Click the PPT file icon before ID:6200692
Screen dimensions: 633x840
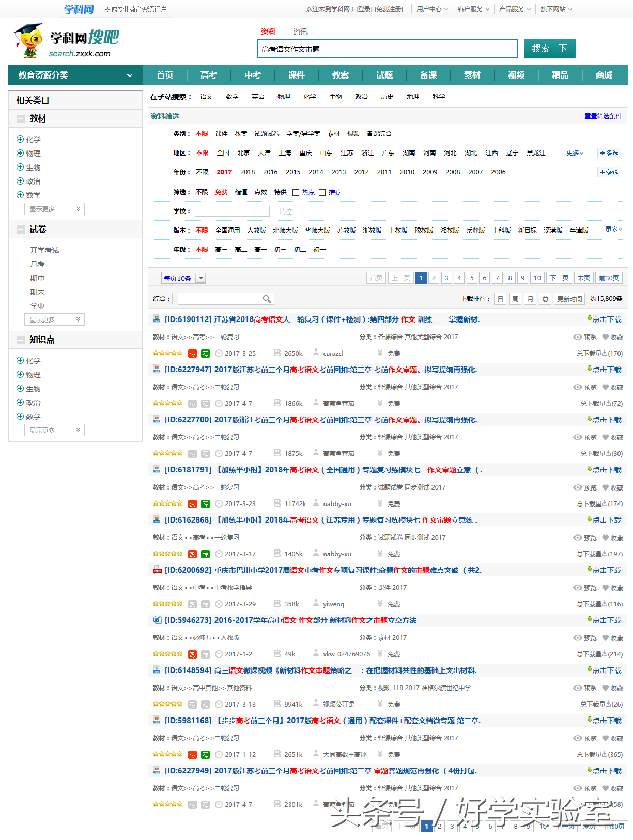(x=157, y=570)
